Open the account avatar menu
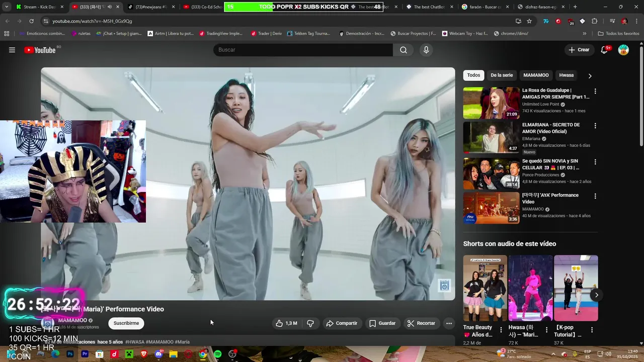 click(x=623, y=50)
